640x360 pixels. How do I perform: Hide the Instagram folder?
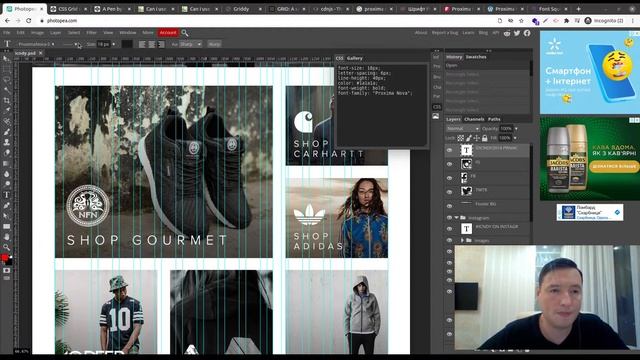pyautogui.click(x=449, y=218)
